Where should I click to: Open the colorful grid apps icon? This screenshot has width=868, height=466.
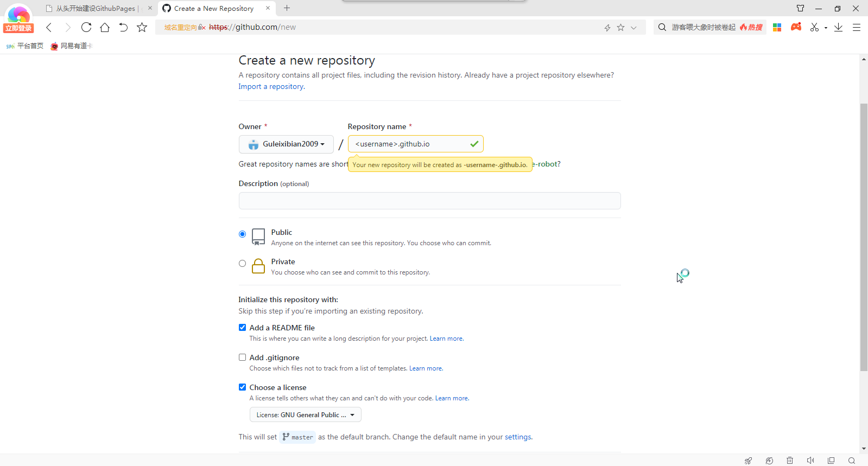[777, 27]
